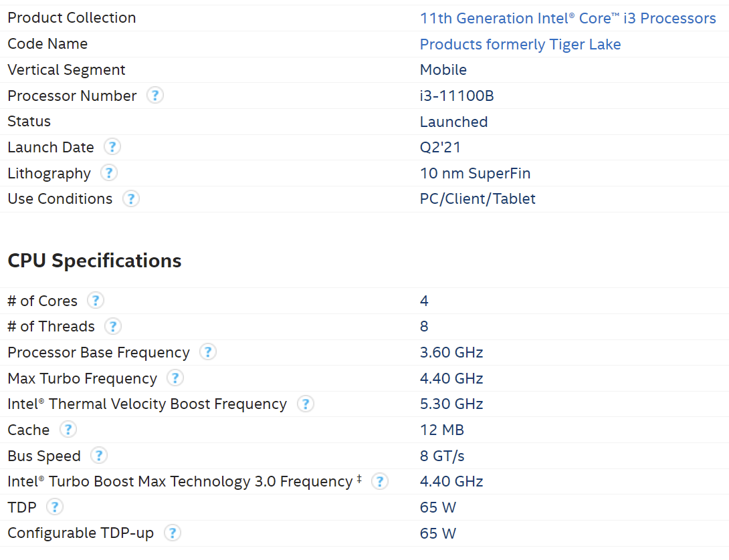The width and height of the screenshot is (729, 560).
Task: Click the Launched status text
Action: click(x=453, y=122)
